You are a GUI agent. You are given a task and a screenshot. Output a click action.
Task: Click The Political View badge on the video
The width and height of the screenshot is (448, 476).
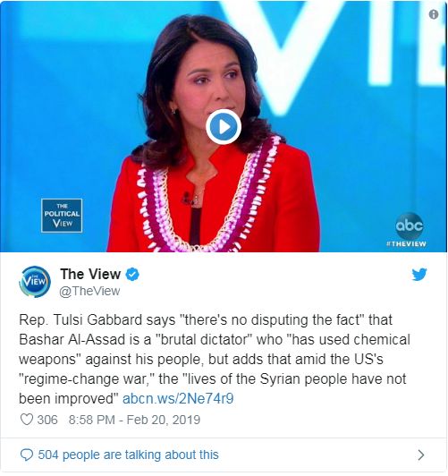click(62, 216)
